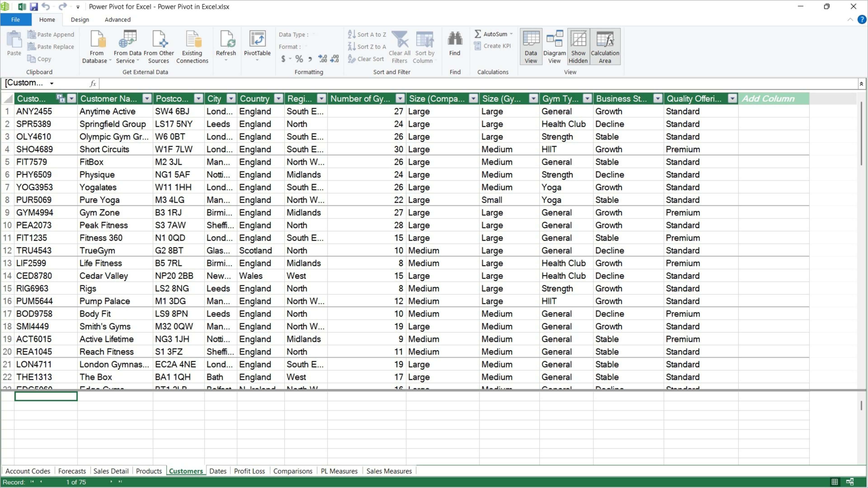Apply percent format icon
The image size is (868, 488).
(299, 59)
